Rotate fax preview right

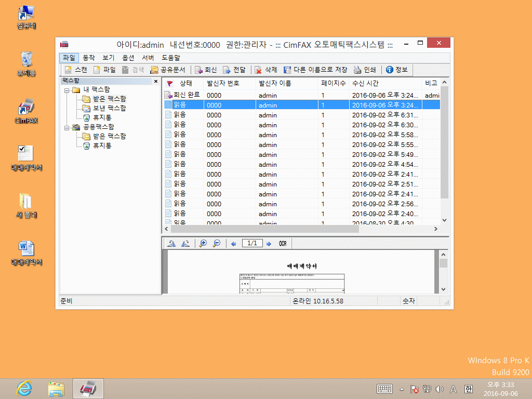[x=185, y=244]
